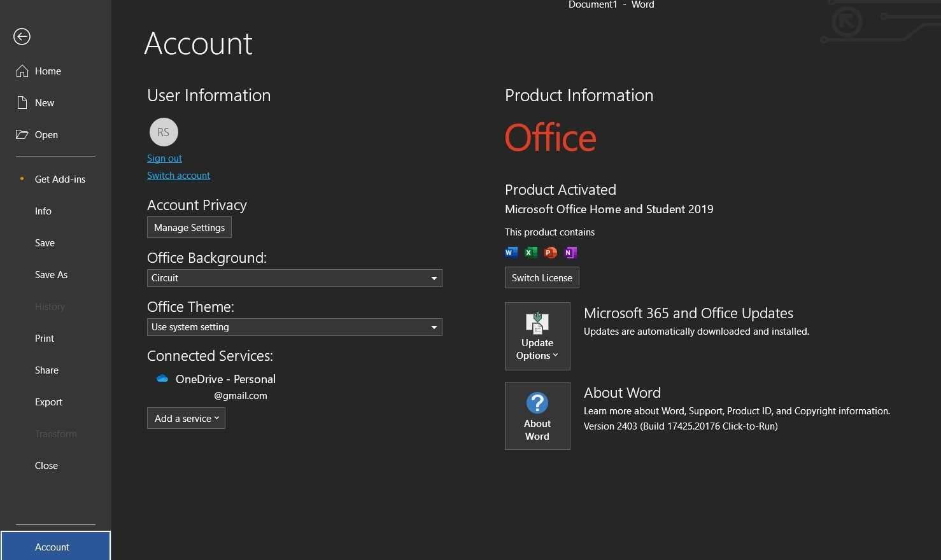Image resolution: width=941 pixels, height=560 pixels.
Task: Open the Print page
Action: click(x=55, y=338)
